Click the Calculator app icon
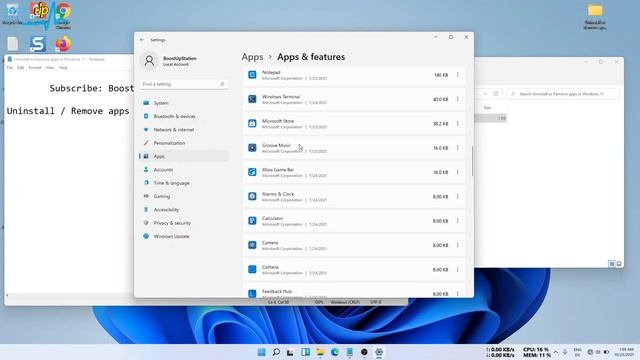 [252, 221]
